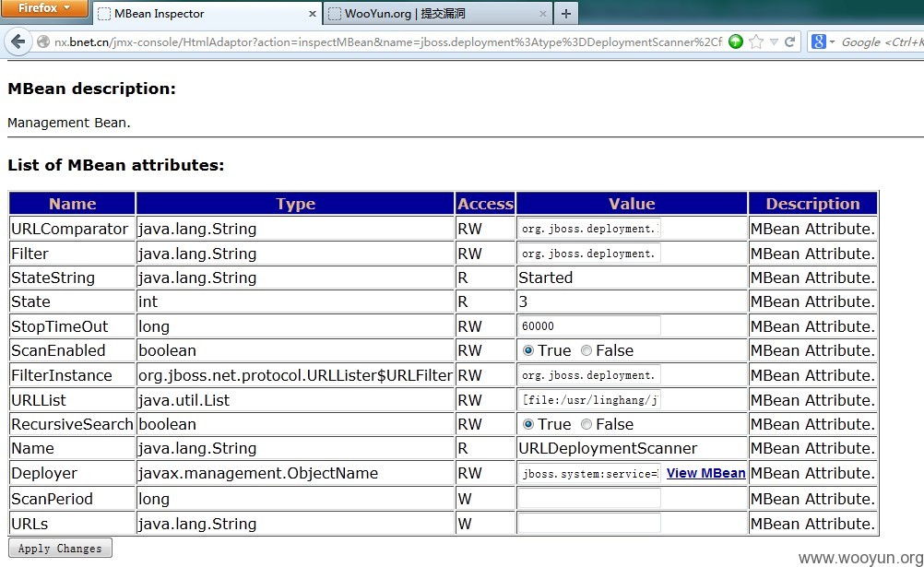
Task: Click the StopTimeOut value field showing 60000
Action: pyautogui.click(x=589, y=326)
